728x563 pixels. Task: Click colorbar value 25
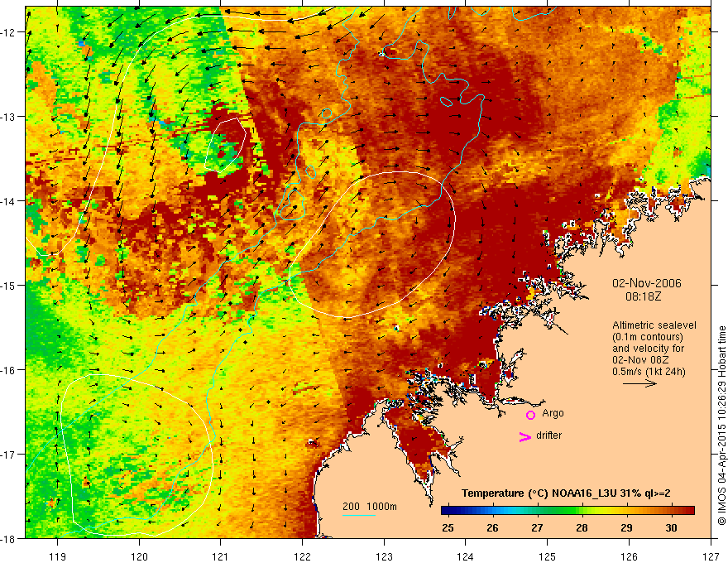click(x=448, y=527)
